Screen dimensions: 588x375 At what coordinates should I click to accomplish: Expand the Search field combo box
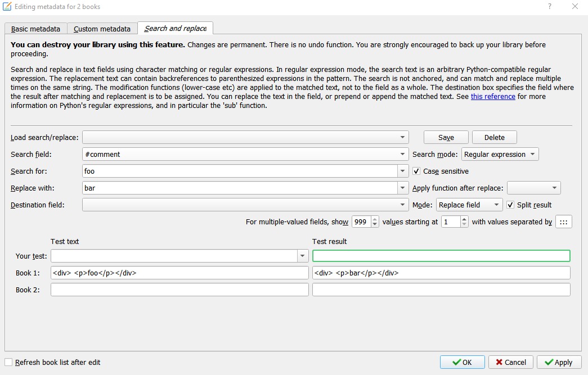click(x=403, y=154)
